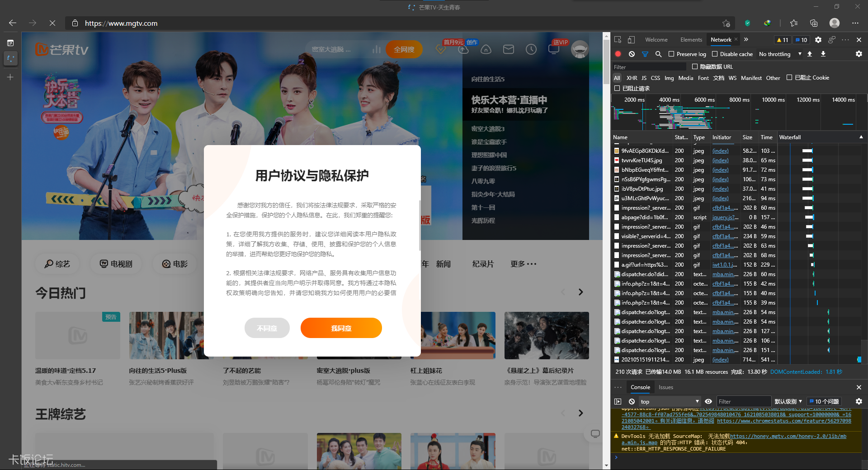Select the All filter type
Image resolution: width=868 pixels, height=470 pixels.
coord(617,78)
